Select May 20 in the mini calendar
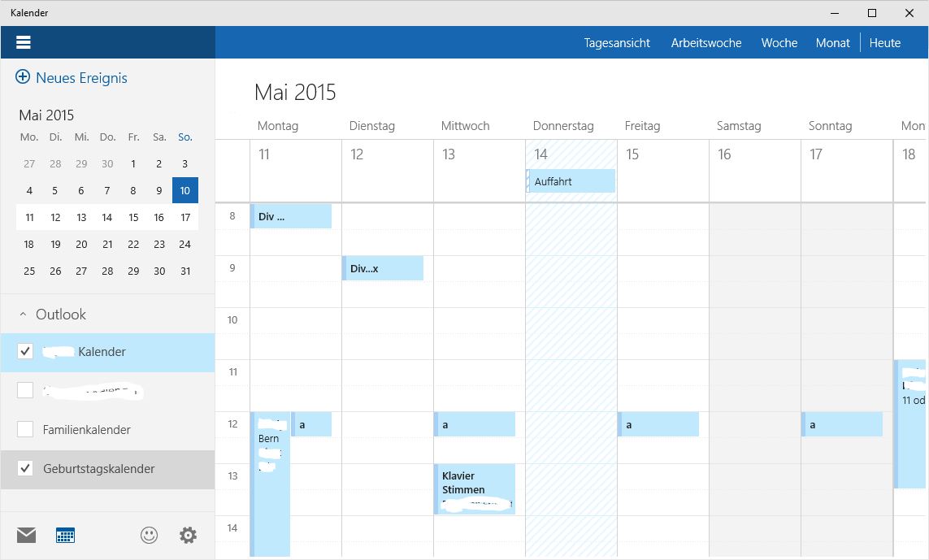929x560 pixels. pyautogui.click(x=81, y=244)
